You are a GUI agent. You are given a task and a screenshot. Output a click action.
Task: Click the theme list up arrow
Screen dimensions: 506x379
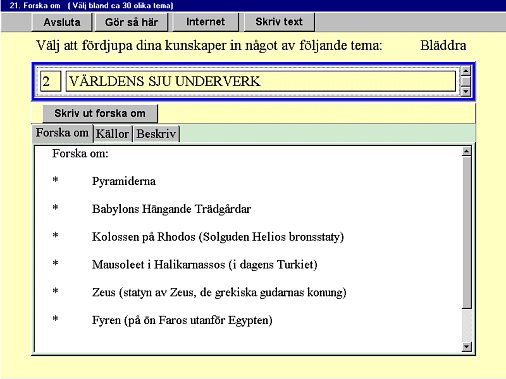pyautogui.click(x=465, y=71)
